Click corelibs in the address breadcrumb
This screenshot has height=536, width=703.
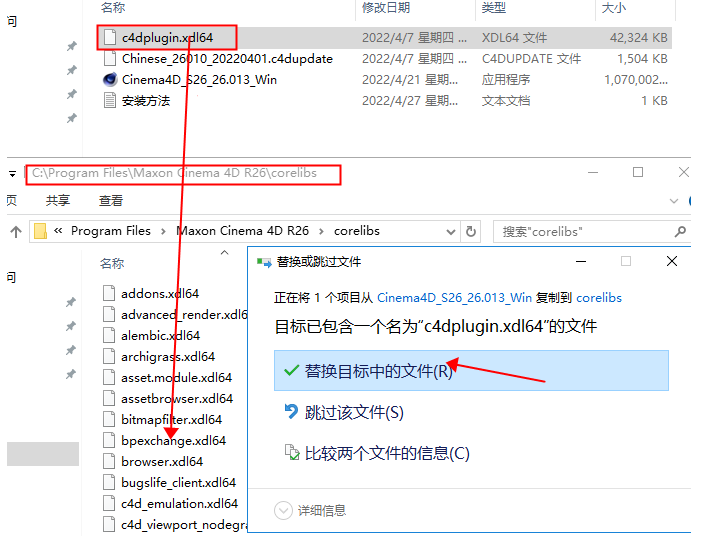pyautogui.click(x=357, y=231)
